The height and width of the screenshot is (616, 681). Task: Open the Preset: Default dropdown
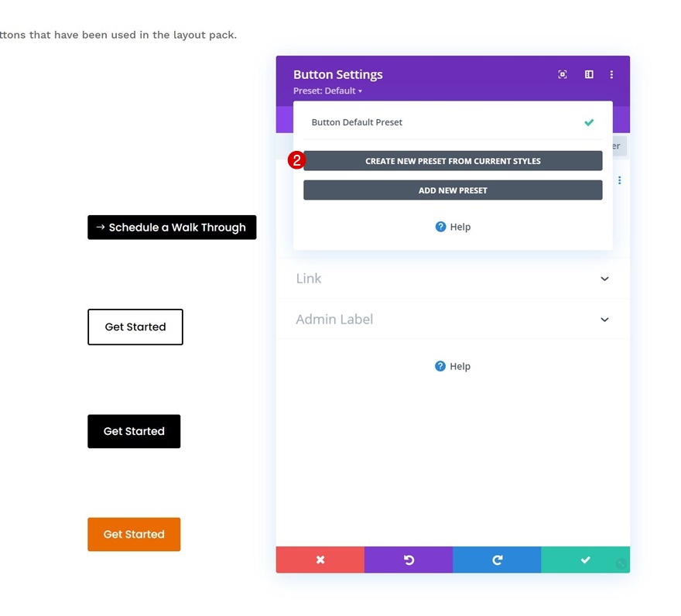[327, 91]
